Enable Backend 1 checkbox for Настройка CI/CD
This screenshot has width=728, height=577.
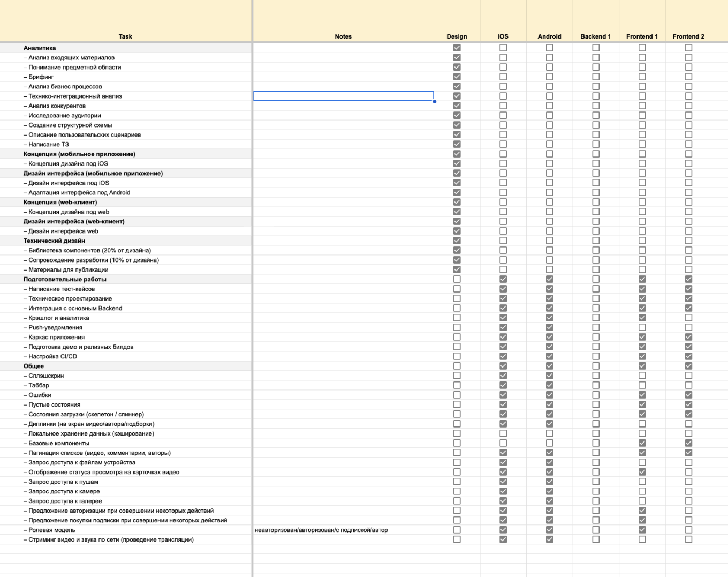pyautogui.click(x=596, y=356)
